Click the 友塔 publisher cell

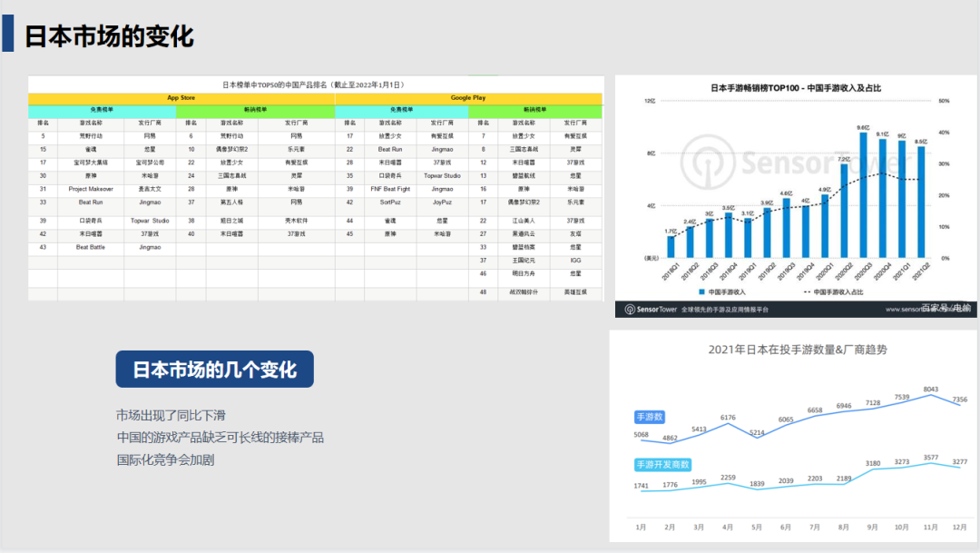click(x=575, y=234)
